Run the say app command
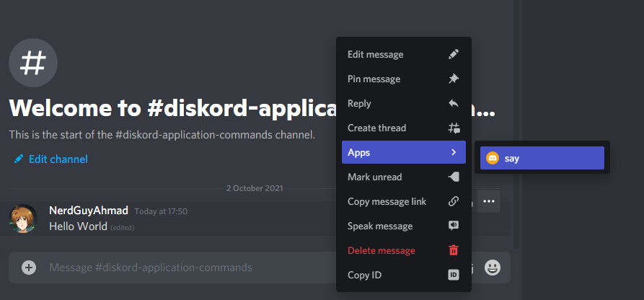This screenshot has height=300, width=644. (x=542, y=158)
